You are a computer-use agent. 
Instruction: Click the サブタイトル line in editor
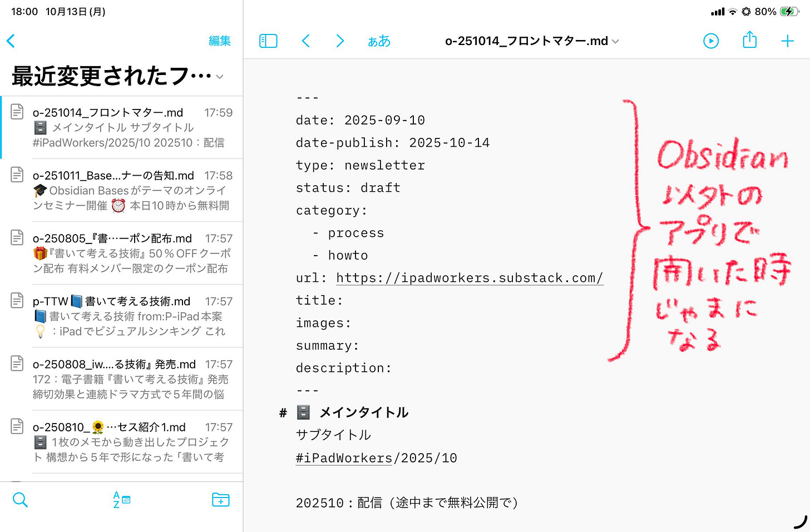pyautogui.click(x=333, y=435)
